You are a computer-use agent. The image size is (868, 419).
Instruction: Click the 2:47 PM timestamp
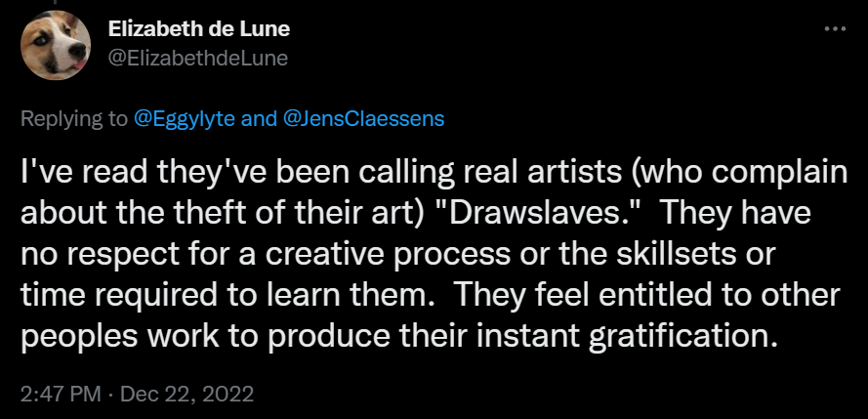click(x=61, y=394)
